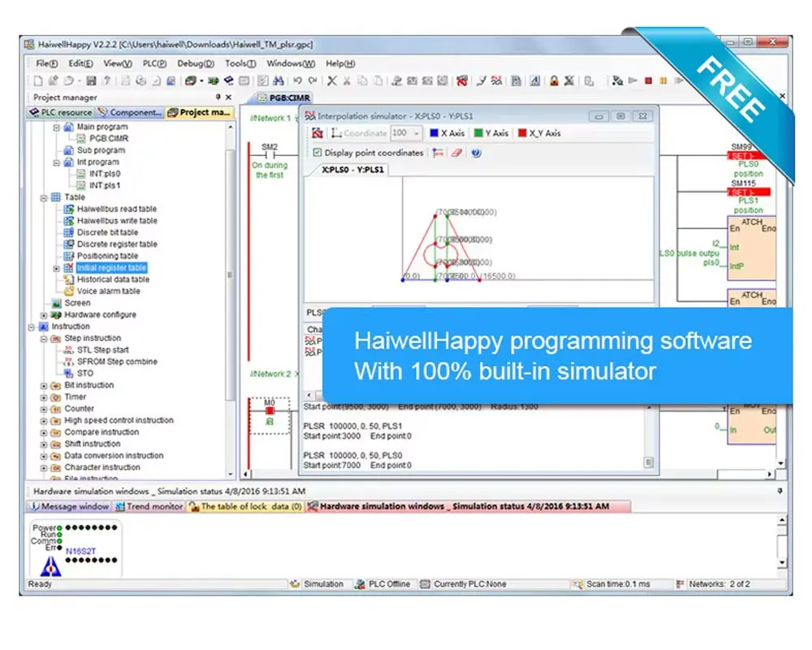Expand the Initial register table node
This screenshot has height=650, width=812.
(57, 268)
